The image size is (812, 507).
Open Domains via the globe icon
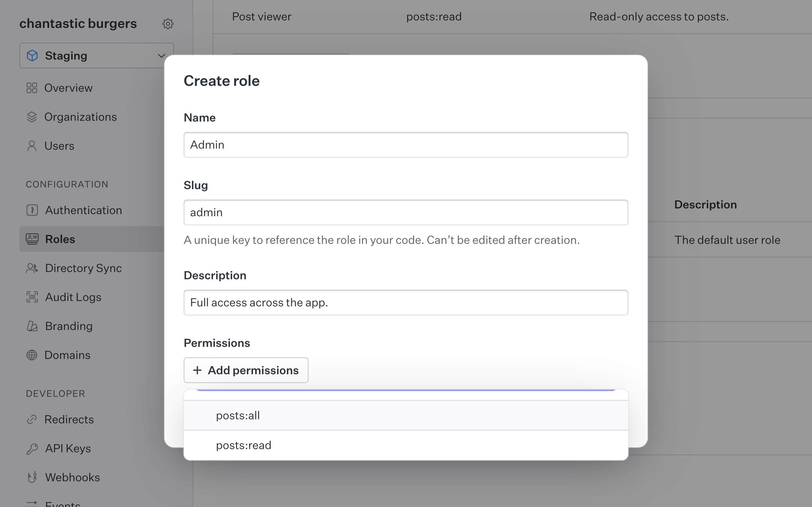click(32, 355)
